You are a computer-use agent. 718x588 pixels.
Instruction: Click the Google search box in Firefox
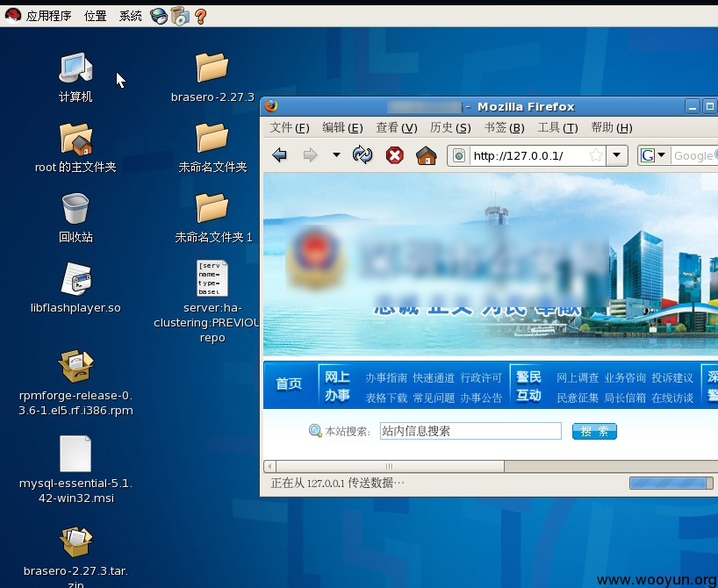[694, 155]
